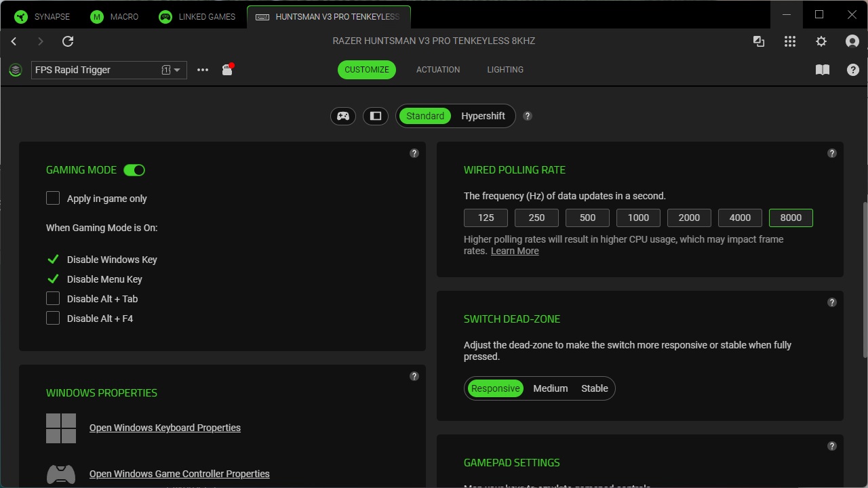Click the green profiles stack icon

[15, 70]
